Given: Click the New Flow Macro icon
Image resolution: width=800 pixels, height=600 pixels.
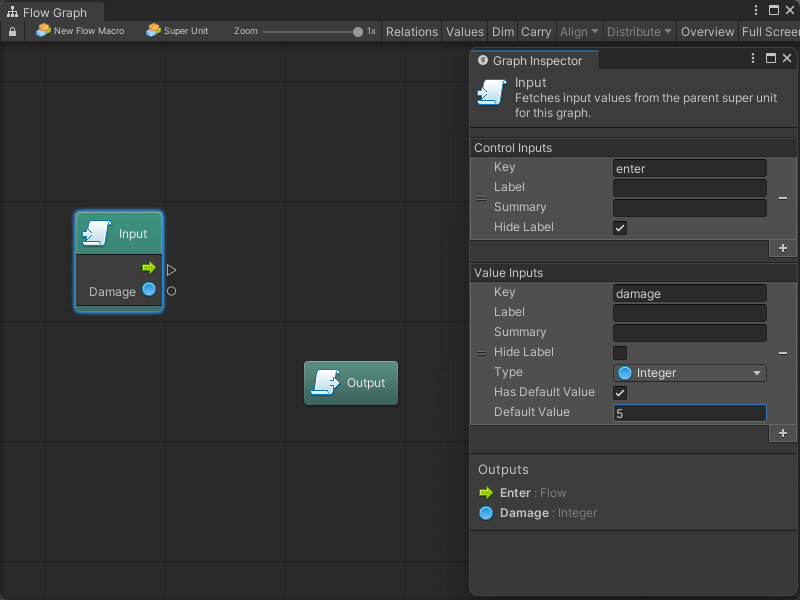Looking at the screenshot, I should click(x=43, y=31).
